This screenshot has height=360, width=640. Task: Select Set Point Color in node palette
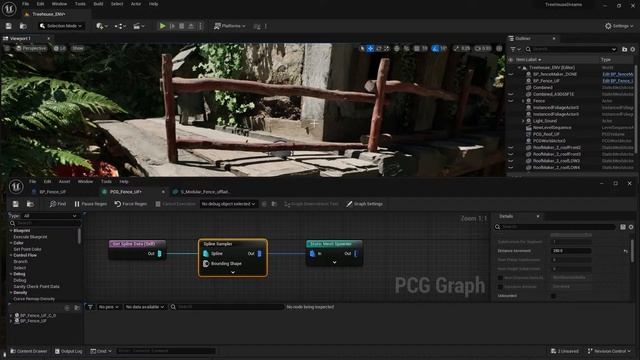coord(27,249)
